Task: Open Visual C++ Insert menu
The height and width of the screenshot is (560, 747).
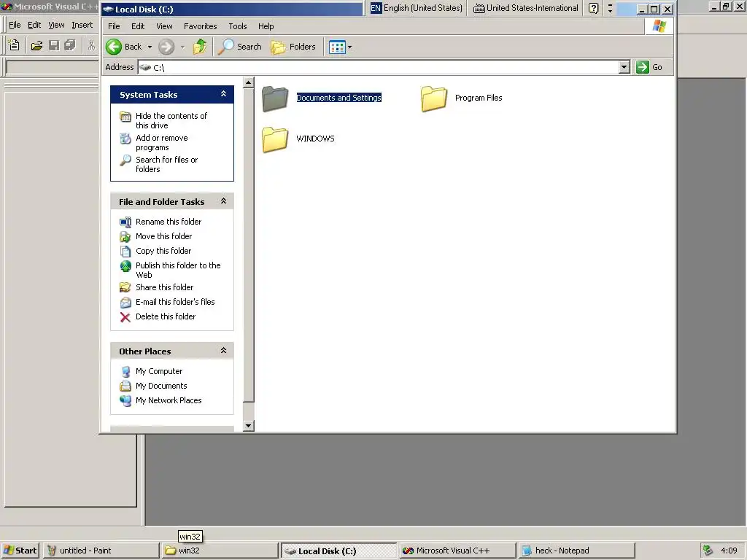Action: pyautogui.click(x=82, y=25)
